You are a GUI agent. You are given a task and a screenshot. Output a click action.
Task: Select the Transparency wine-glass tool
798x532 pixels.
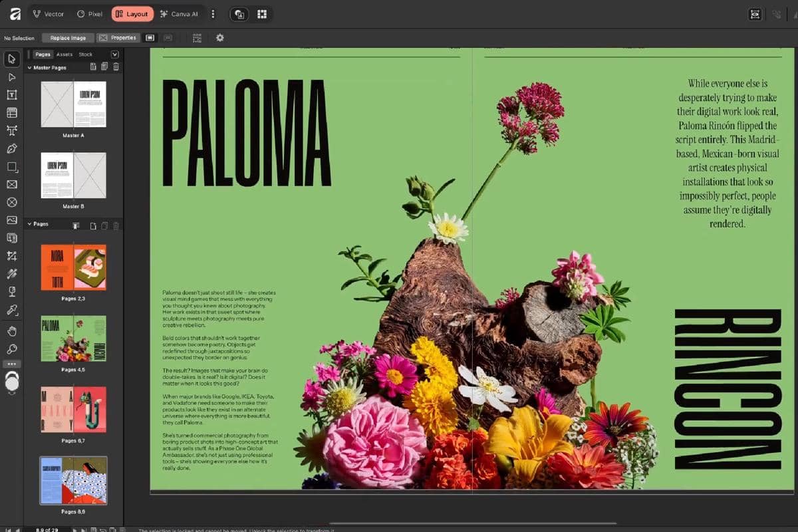coord(12,292)
